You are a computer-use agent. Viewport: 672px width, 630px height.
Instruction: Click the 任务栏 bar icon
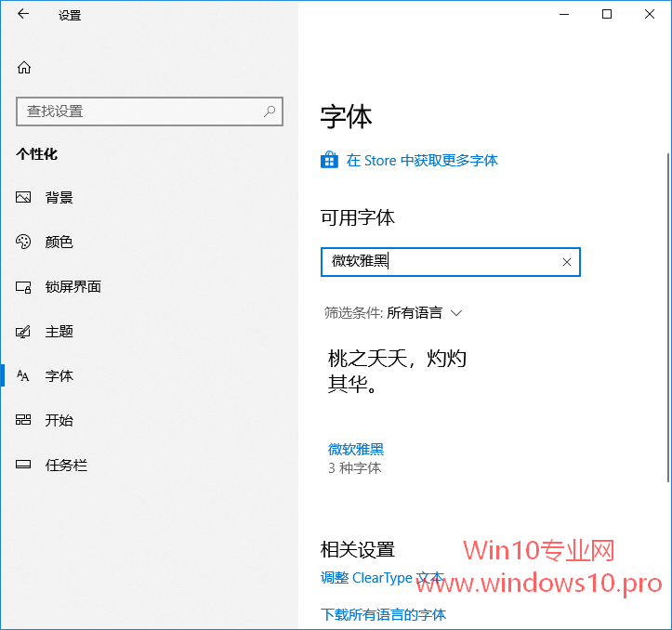coord(23,465)
